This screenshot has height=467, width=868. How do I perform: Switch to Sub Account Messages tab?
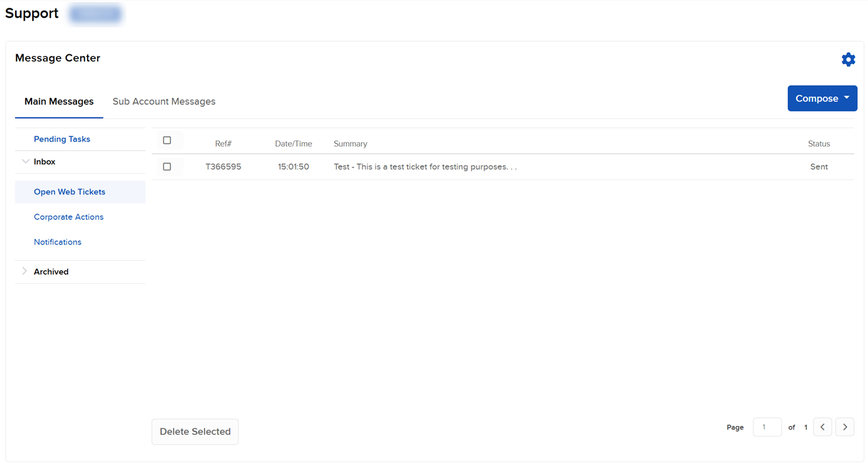coord(163,102)
